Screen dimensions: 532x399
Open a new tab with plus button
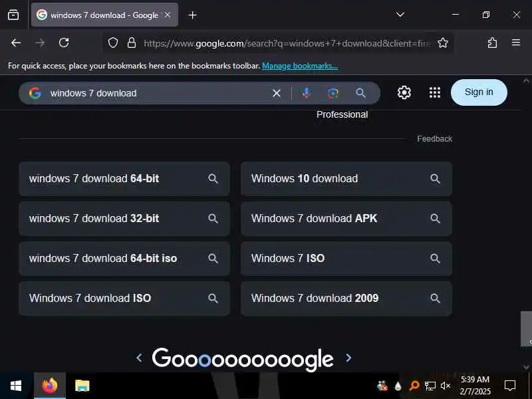[192, 15]
